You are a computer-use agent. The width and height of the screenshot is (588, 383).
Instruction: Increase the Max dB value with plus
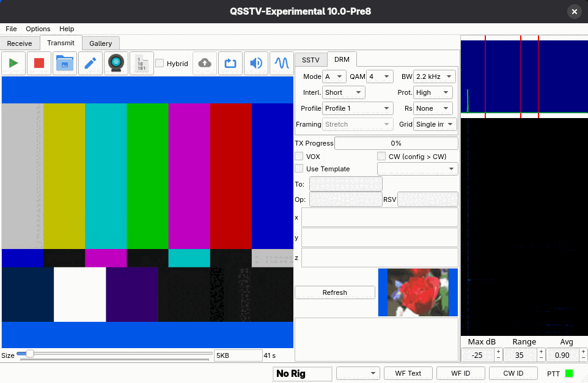click(498, 352)
